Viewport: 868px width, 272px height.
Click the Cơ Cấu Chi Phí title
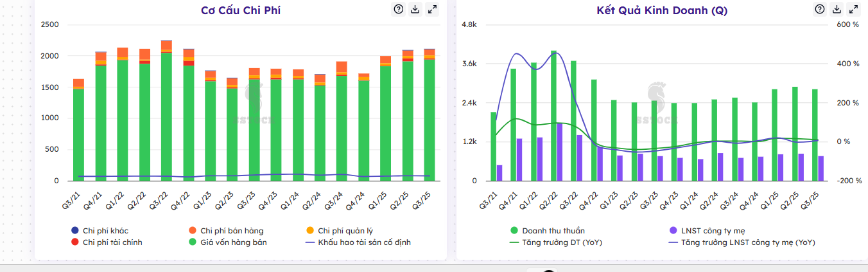pyautogui.click(x=241, y=10)
